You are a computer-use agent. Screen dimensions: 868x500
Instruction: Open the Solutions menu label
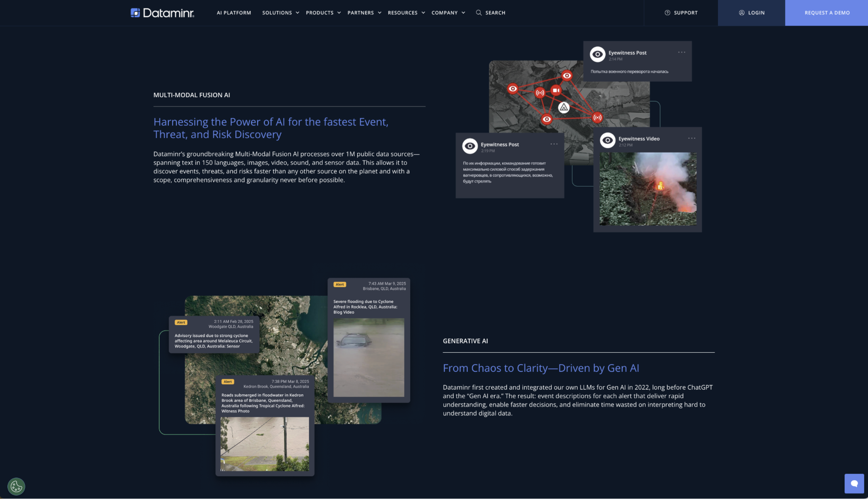tap(277, 13)
